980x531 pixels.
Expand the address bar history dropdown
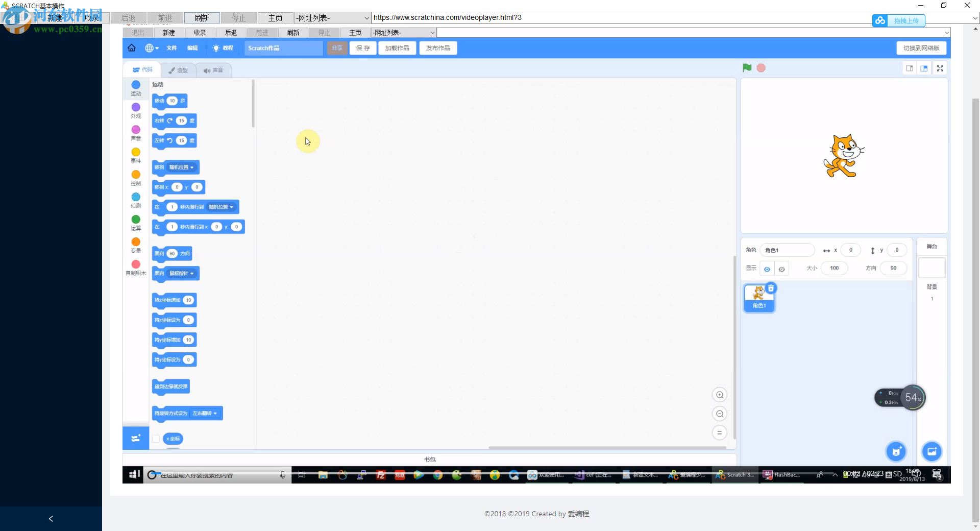pos(974,18)
